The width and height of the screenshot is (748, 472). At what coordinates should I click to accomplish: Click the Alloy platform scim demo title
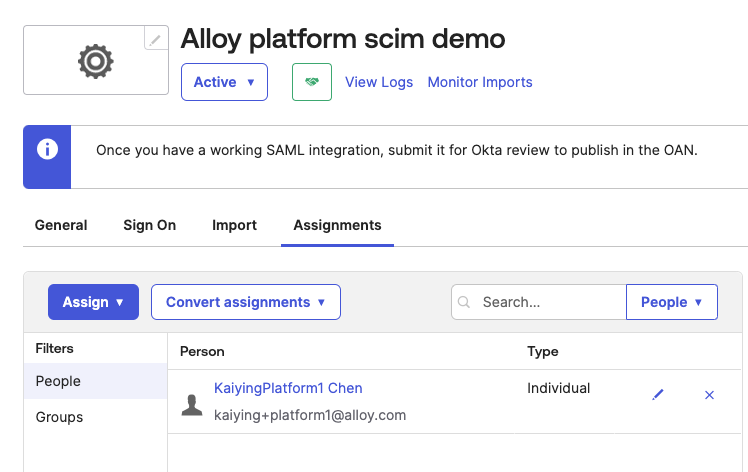[343, 39]
